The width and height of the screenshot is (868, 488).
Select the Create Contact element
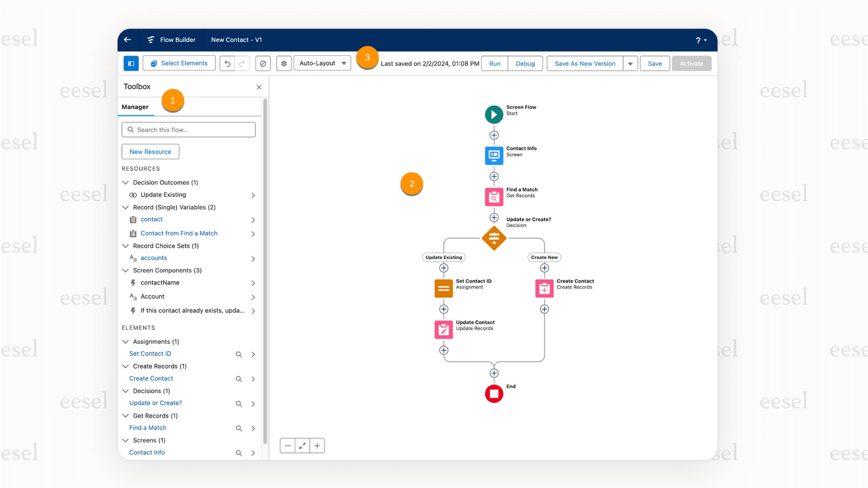point(544,288)
